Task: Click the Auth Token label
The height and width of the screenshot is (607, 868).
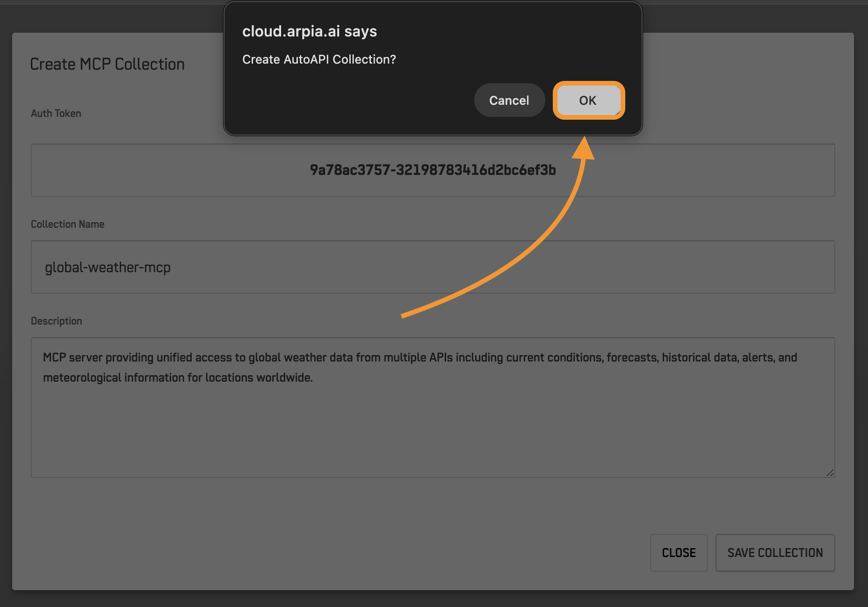Action: pos(56,113)
